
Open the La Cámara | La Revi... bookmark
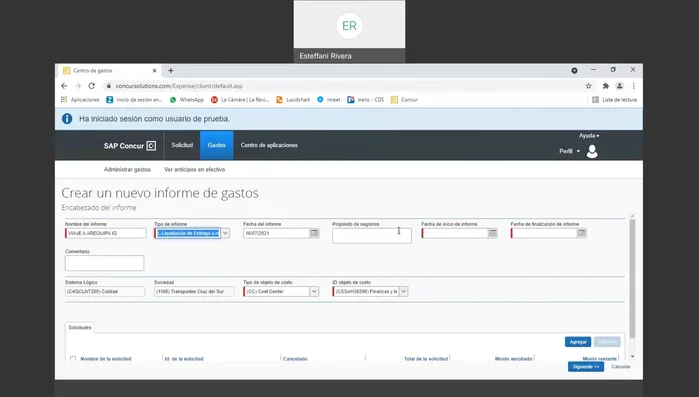click(240, 100)
